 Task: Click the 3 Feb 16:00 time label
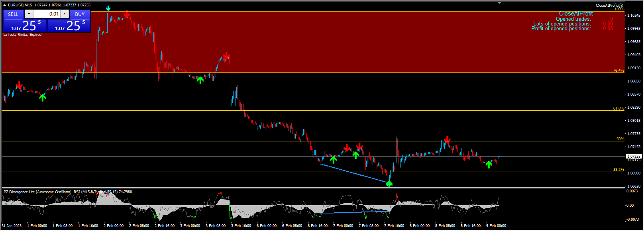click(241, 226)
